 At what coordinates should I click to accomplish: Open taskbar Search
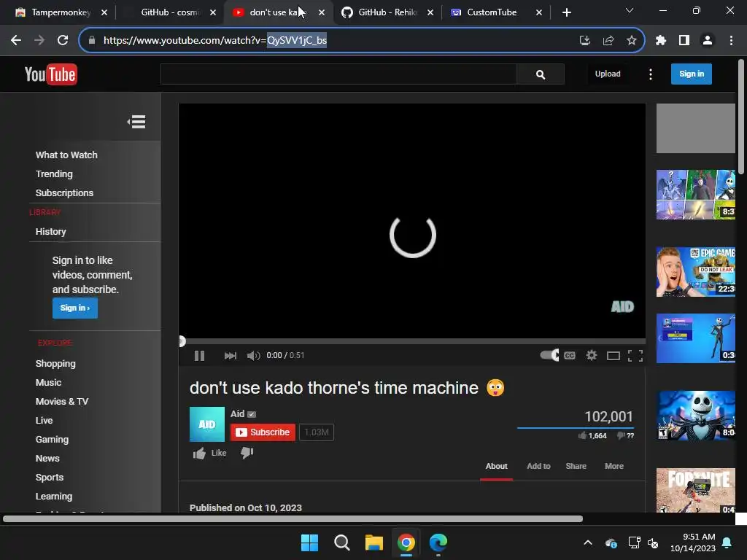tap(341, 542)
